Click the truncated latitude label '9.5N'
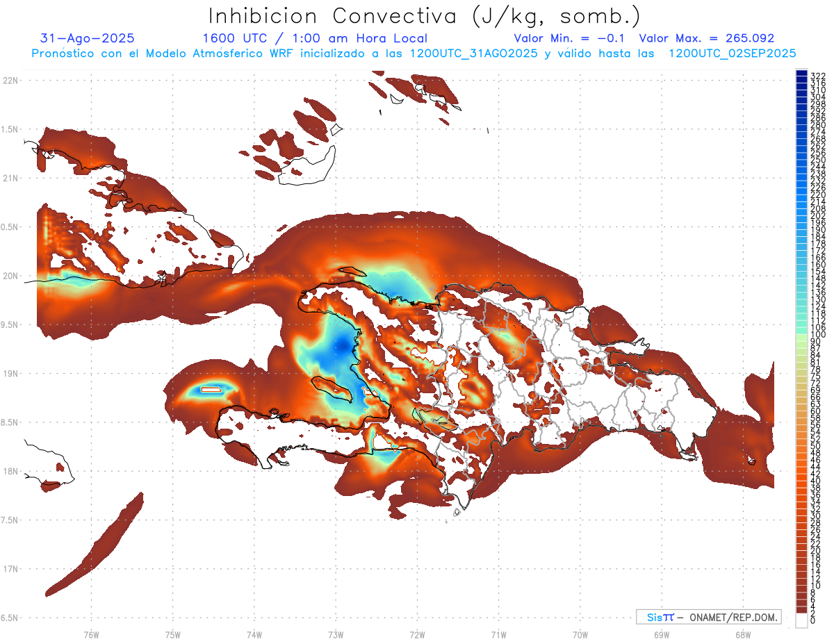 (x=9, y=325)
